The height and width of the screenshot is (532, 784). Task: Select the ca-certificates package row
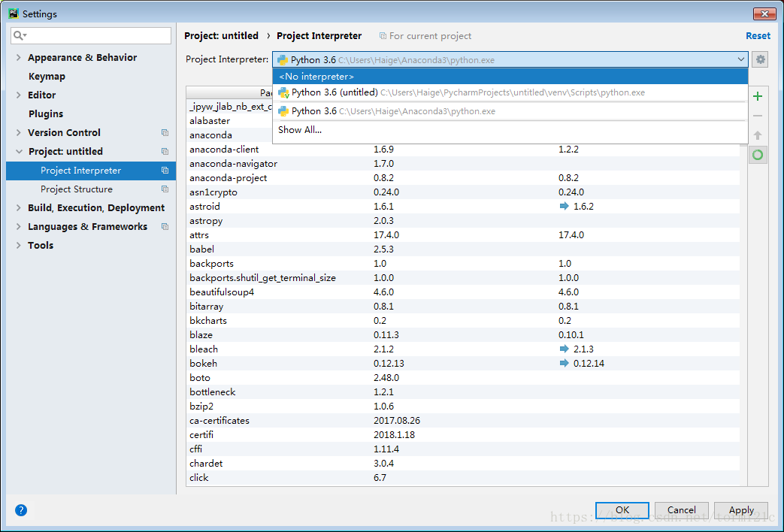(x=463, y=421)
